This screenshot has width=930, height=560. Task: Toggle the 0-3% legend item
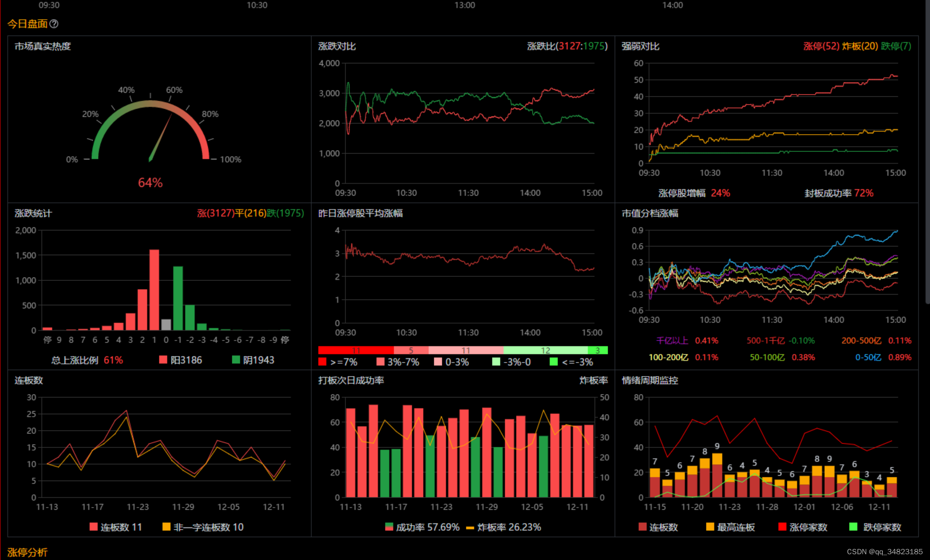[451, 362]
